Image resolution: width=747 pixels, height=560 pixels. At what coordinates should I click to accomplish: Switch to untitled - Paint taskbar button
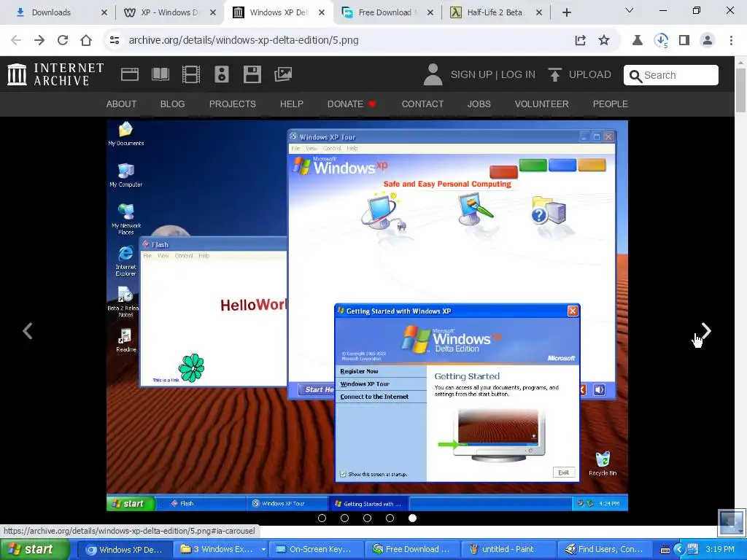(508, 550)
